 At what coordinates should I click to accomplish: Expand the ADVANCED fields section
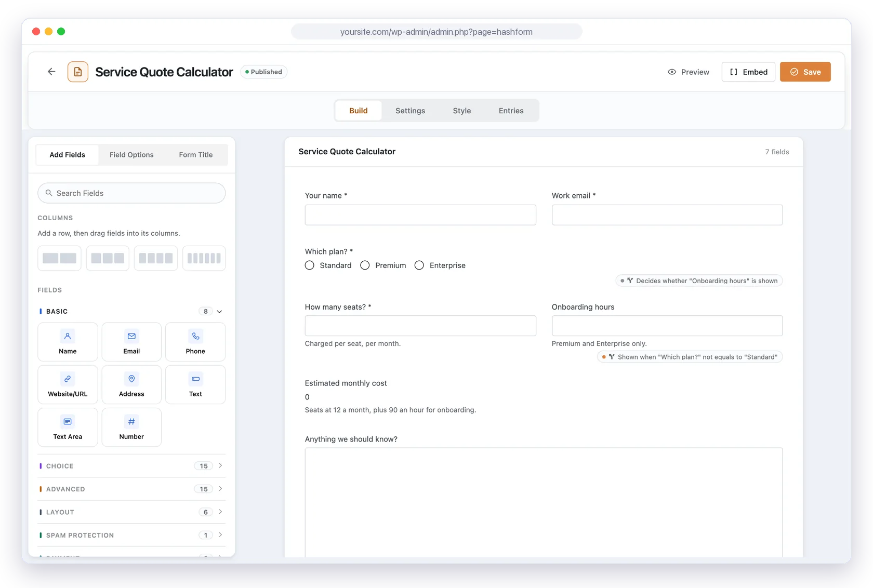point(131,489)
